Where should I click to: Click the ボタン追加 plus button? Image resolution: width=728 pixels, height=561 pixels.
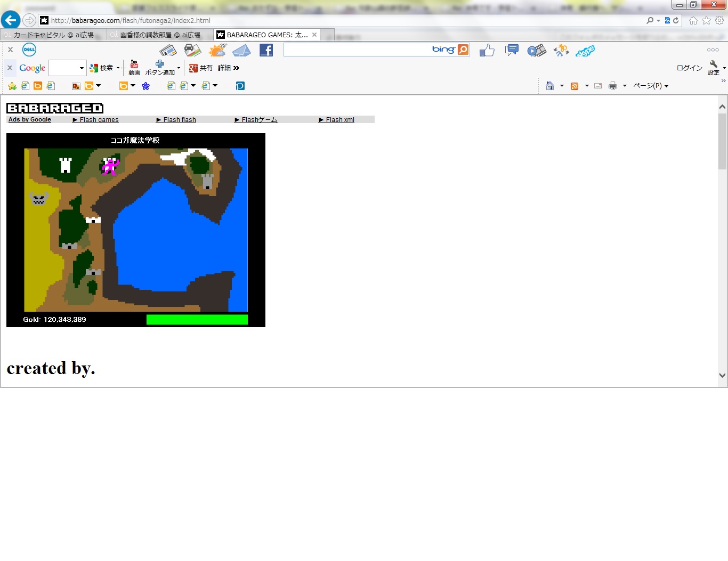click(x=160, y=68)
